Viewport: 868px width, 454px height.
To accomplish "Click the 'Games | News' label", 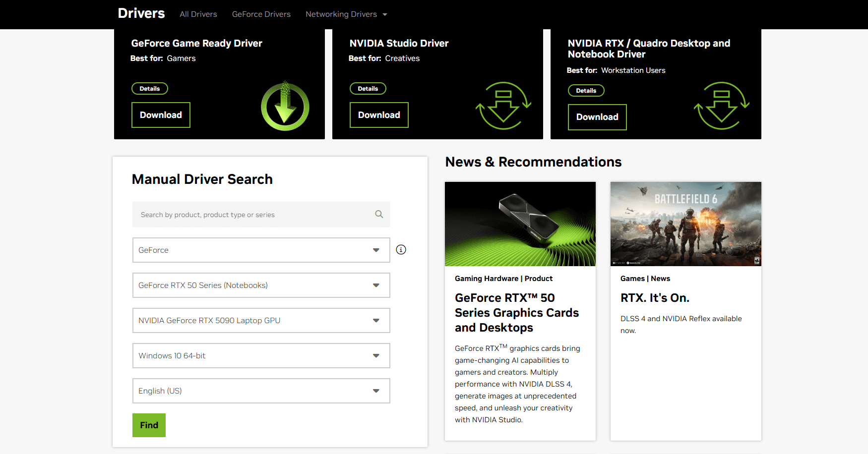I will 645,279.
